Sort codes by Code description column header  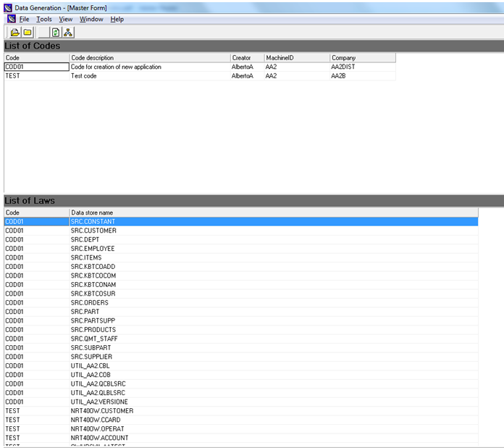[x=149, y=58]
